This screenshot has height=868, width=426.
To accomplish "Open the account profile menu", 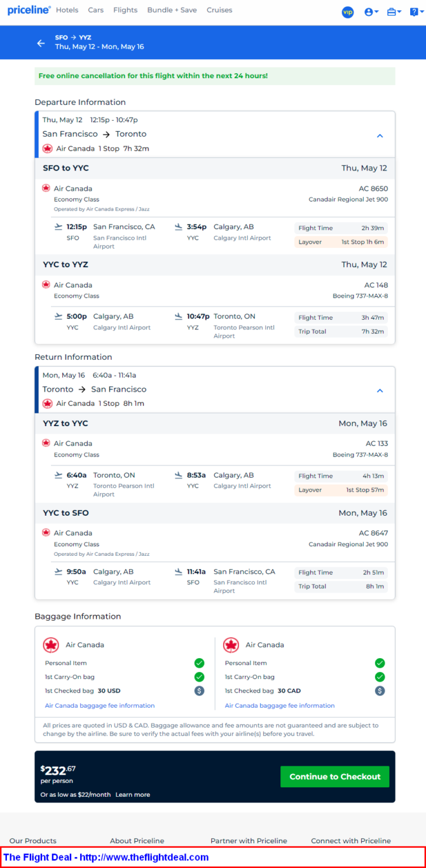I will pyautogui.click(x=371, y=12).
